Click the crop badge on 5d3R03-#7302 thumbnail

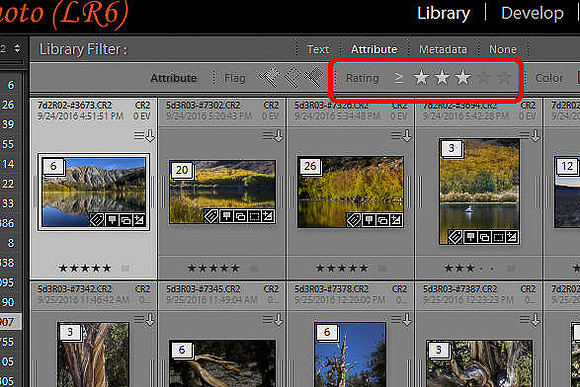(254, 216)
